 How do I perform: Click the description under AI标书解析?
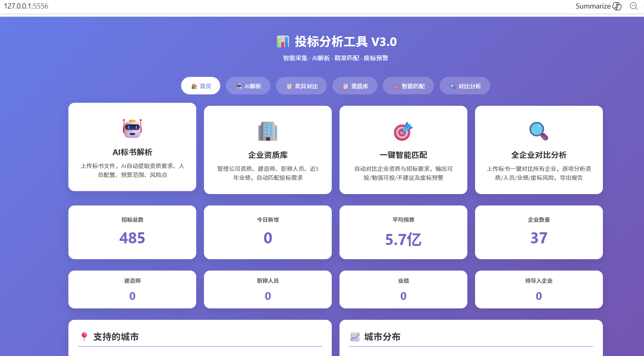[x=132, y=170]
